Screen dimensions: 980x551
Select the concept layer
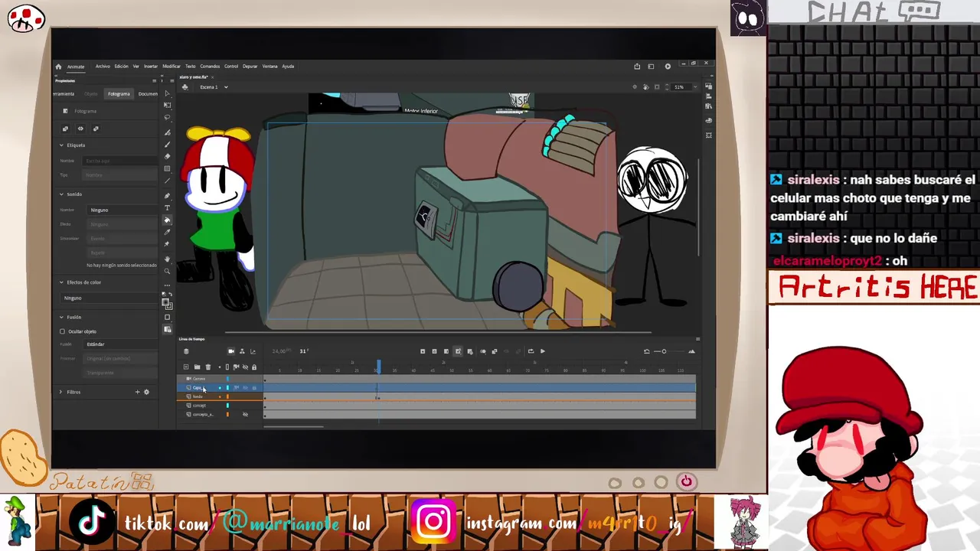point(200,406)
